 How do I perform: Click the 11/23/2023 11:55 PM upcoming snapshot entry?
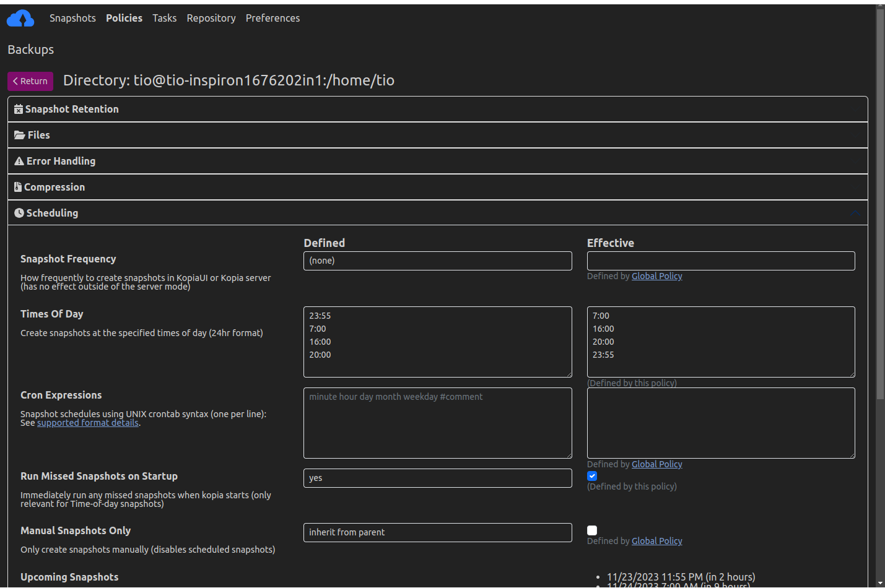point(681,577)
